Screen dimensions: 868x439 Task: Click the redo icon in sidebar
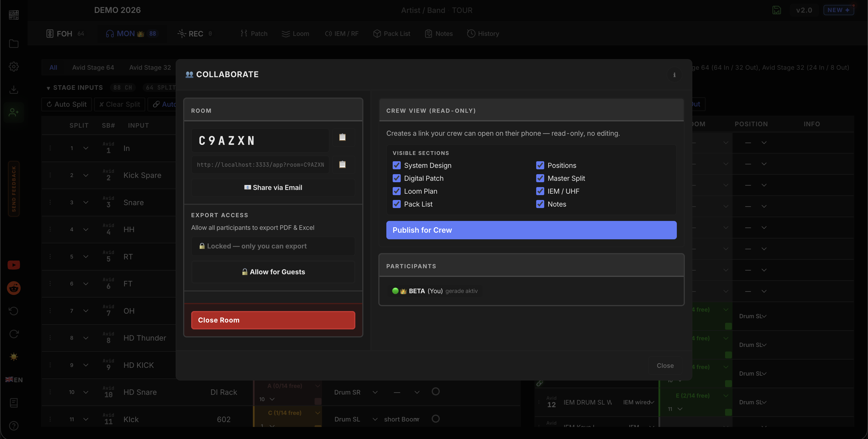[13, 334]
